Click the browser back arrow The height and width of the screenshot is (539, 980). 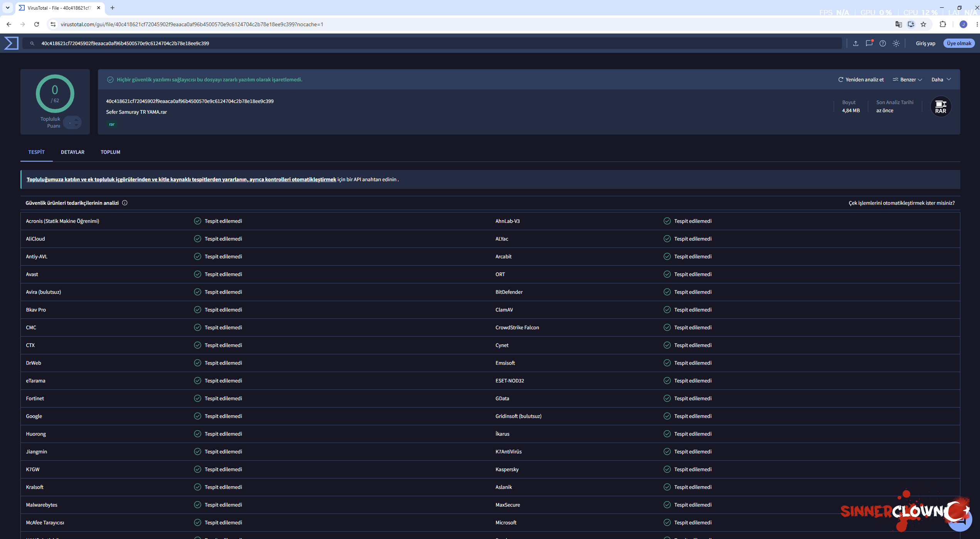9,24
